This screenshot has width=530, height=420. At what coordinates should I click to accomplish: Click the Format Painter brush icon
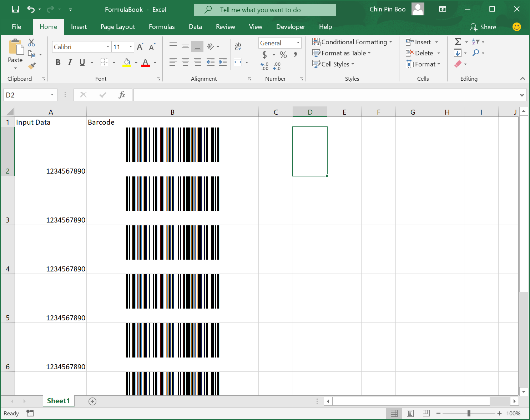(32, 66)
